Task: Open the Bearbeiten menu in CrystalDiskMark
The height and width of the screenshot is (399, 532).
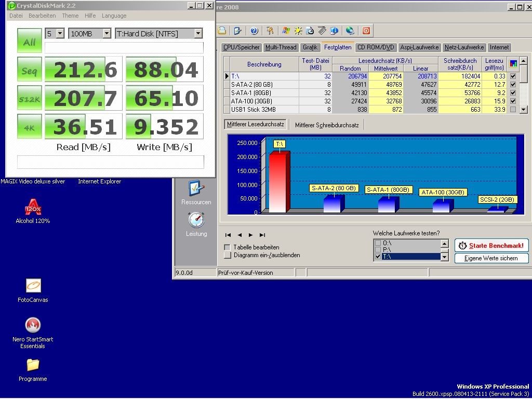Action: (x=42, y=16)
